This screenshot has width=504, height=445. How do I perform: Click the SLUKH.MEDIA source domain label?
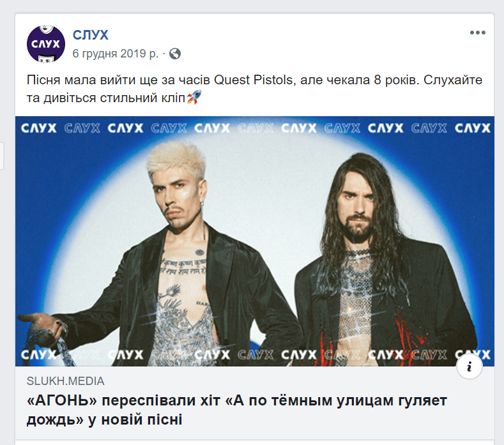point(66,381)
